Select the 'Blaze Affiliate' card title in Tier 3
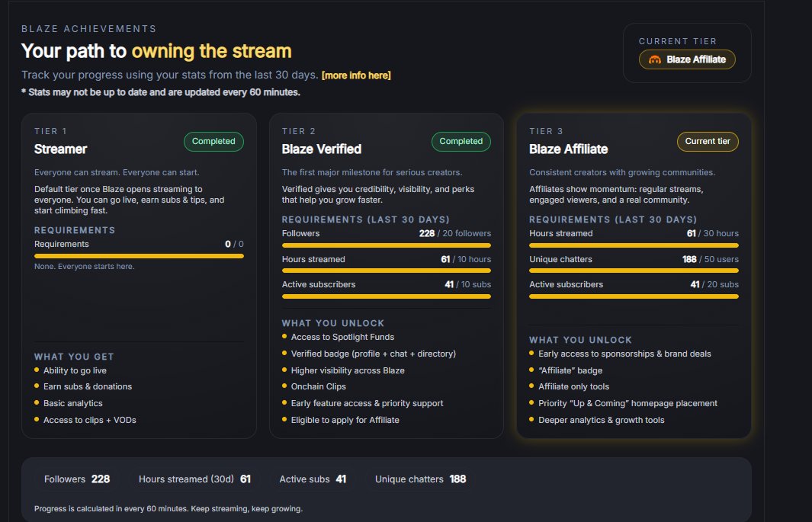Screen dimensions: 812x522 (569, 149)
